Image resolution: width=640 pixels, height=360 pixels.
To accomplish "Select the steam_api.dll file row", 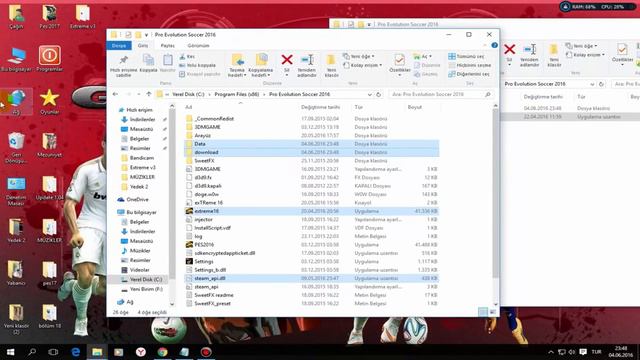I will click(312, 278).
